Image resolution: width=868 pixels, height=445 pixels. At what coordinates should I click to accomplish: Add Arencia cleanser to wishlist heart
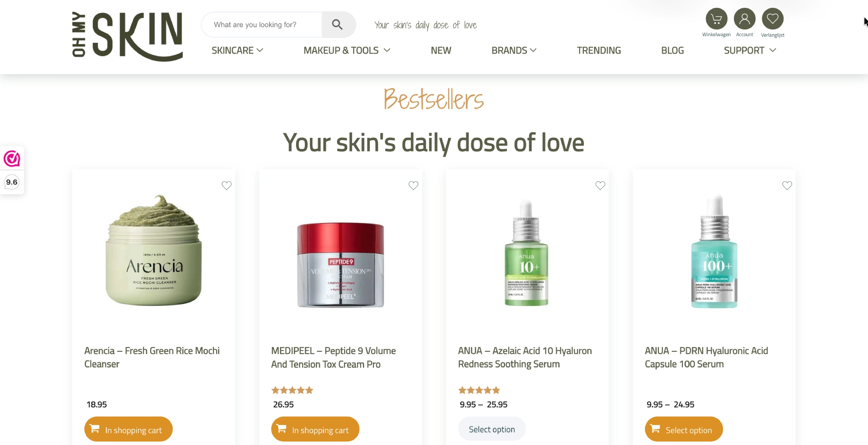tap(227, 186)
